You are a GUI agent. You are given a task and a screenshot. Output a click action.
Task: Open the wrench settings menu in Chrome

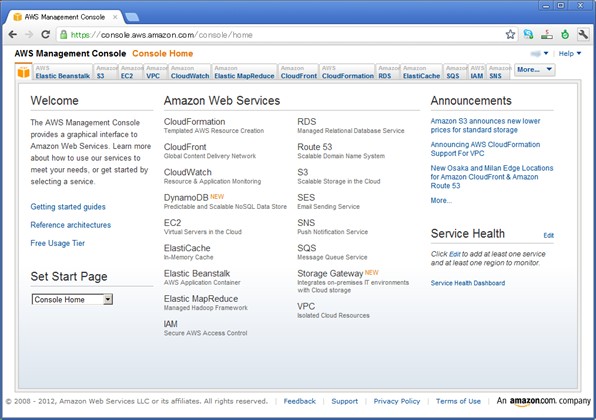(x=583, y=35)
